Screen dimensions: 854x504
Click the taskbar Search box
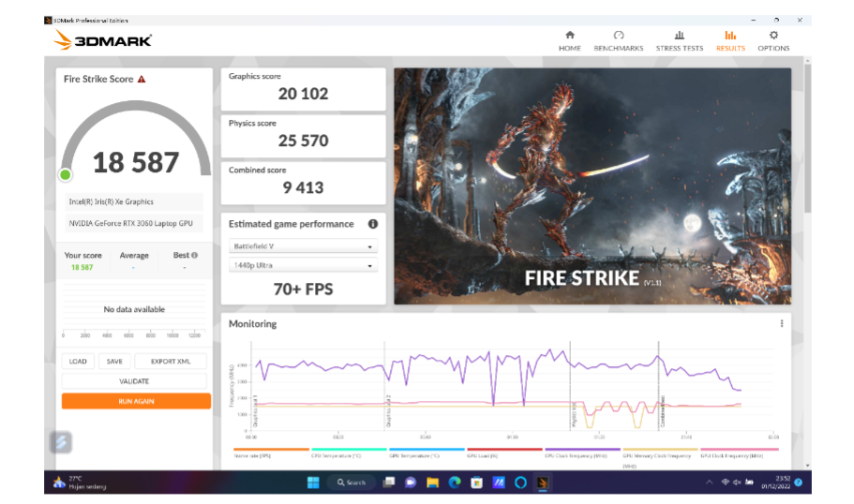click(352, 482)
